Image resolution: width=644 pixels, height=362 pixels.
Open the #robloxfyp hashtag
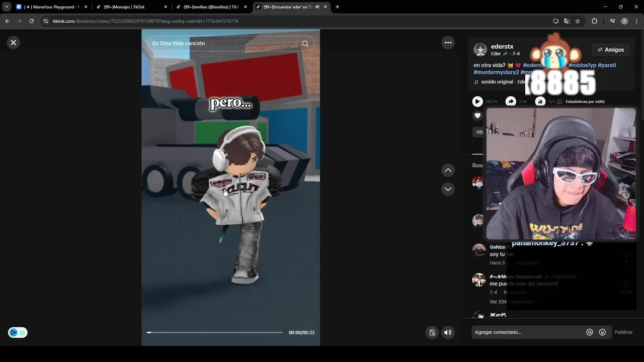[582, 65]
